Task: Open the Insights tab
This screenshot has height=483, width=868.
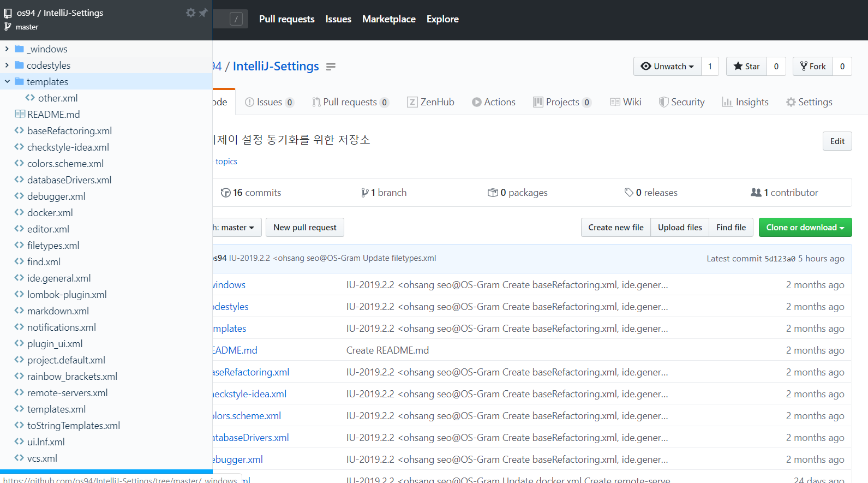Action: (745, 102)
